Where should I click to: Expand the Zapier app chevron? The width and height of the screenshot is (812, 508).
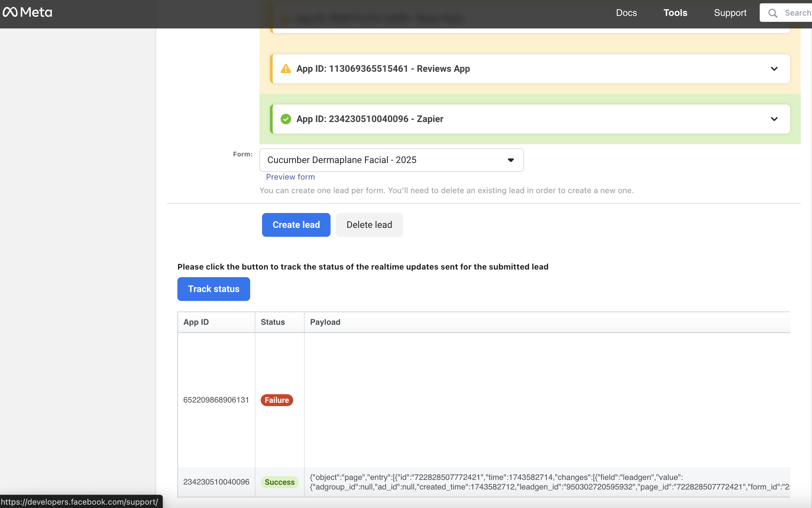coord(774,119)
